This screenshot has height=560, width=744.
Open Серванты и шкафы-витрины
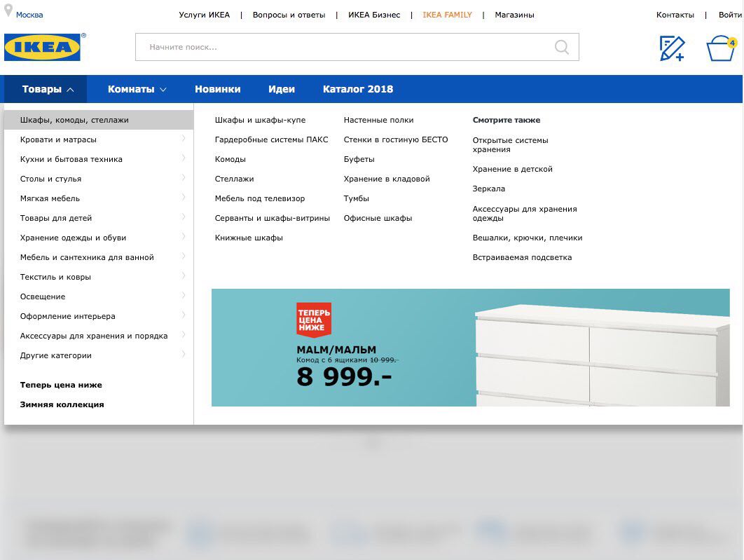point(273,218)
